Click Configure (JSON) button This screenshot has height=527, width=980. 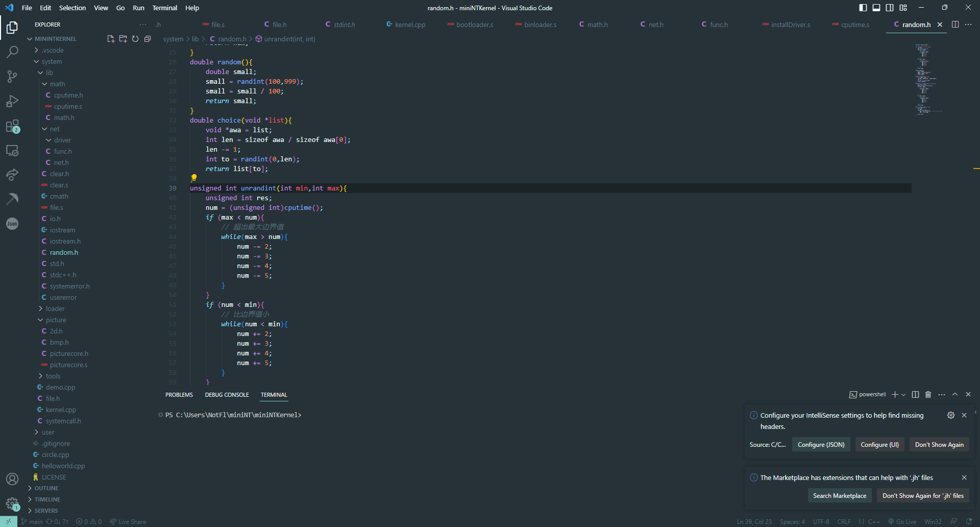coord(821,445)
